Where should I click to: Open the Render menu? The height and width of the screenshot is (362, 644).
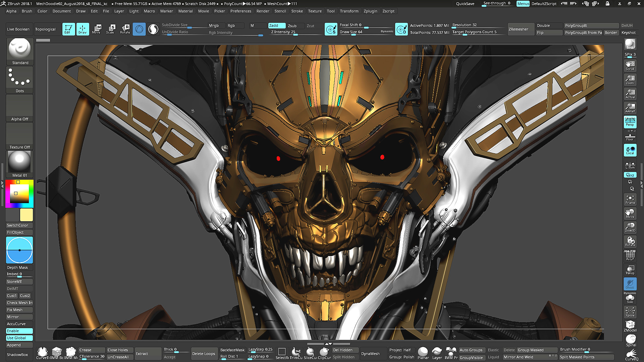pyautogui.click(x=263, y=11)
